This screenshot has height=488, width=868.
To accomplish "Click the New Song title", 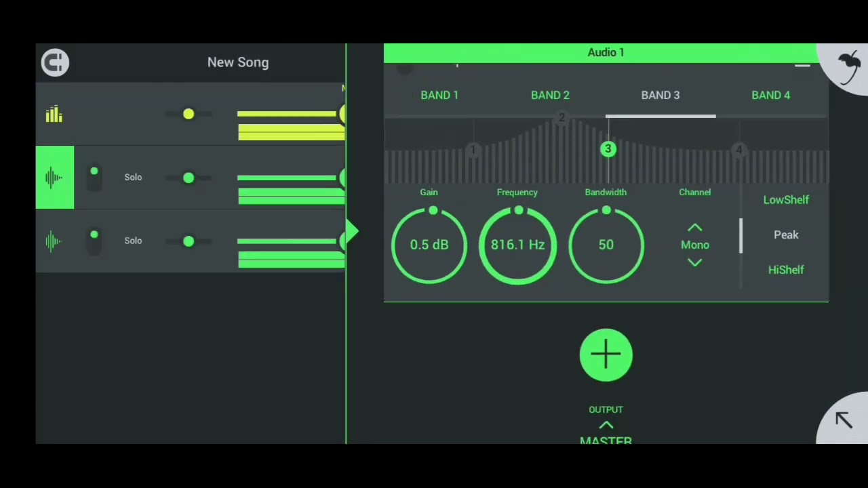I will [x=238, y=62].
